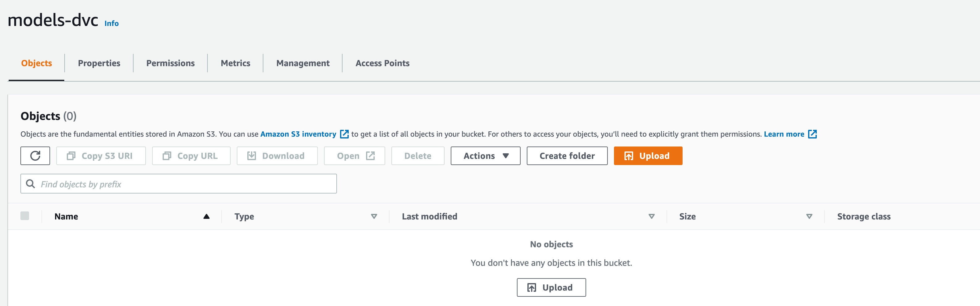Toggle the select-all checkbox in table header
Viewport: 980px width, 306px height.
pyautogui.click(x=25, y=216)
